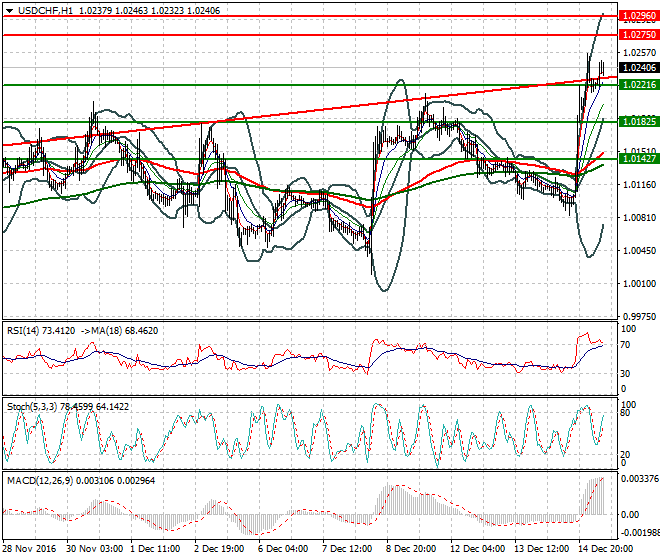Click the 0.99750 price axis value

639,317
